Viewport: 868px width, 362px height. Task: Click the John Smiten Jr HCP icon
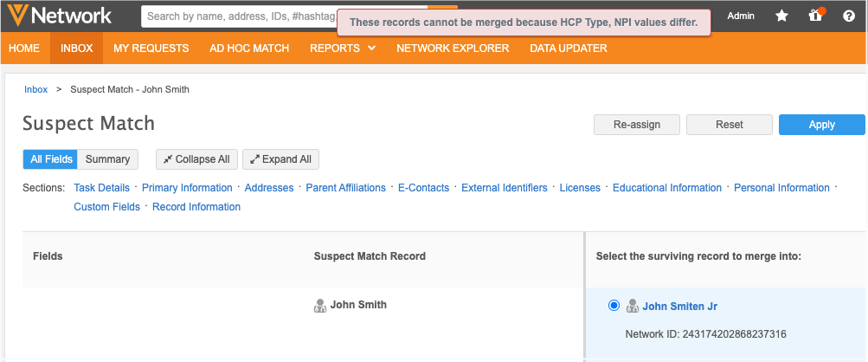coord(633,306)
